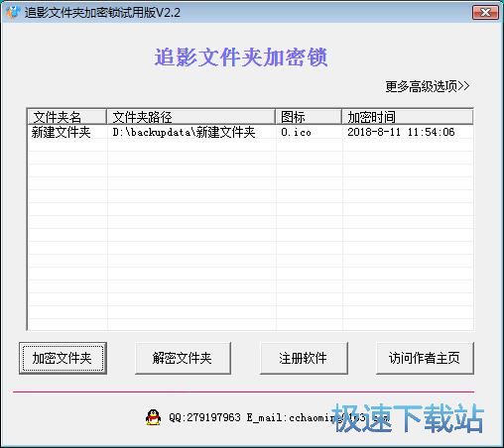
Task: Sort by 文件夹路径 column header
Action: point(191,117)
